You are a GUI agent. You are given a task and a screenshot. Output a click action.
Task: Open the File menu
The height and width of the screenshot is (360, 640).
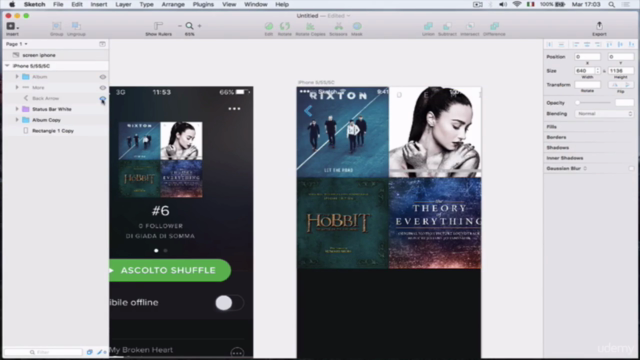pos(58,4)
